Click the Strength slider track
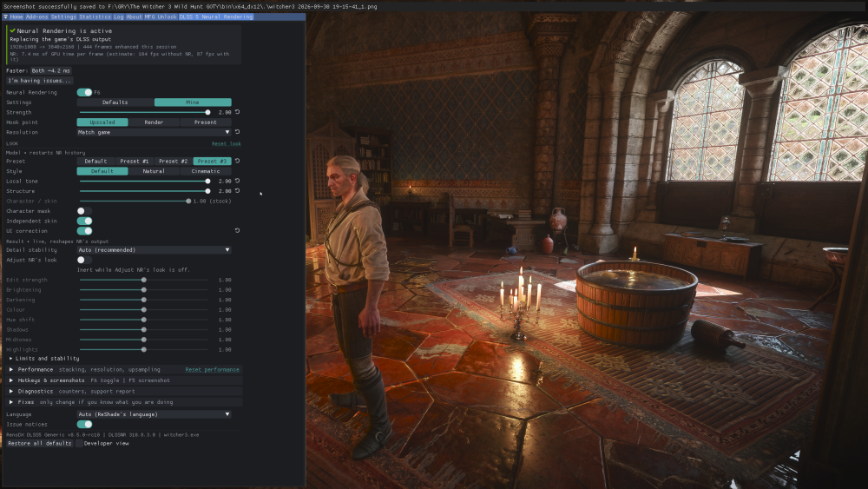 tap(144, 112)
